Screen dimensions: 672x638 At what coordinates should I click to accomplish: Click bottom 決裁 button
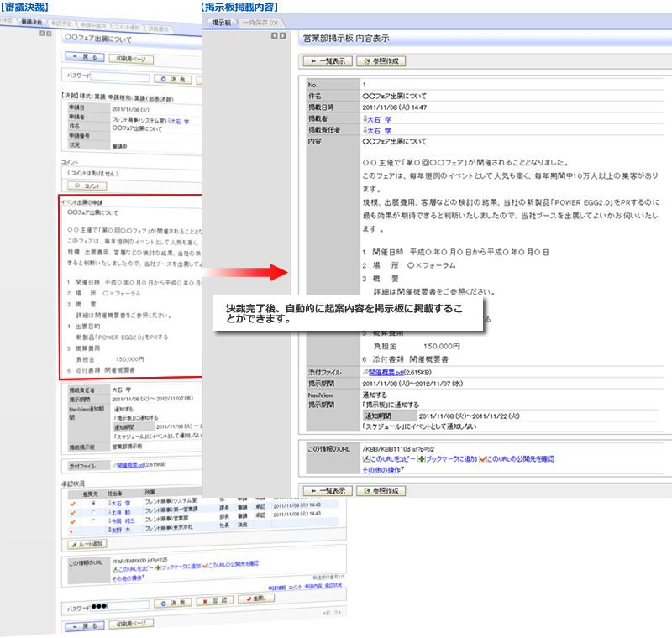point(173,603)
